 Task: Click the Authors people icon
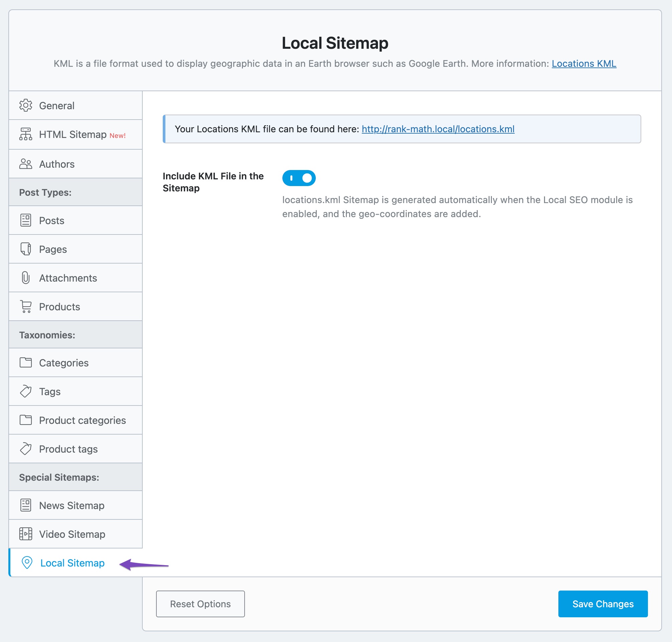coord(26,164)
